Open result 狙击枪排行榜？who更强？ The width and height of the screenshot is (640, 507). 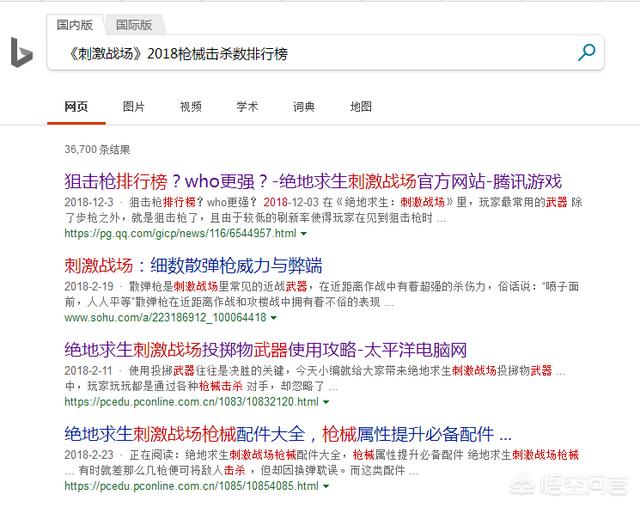click(313, 181)
